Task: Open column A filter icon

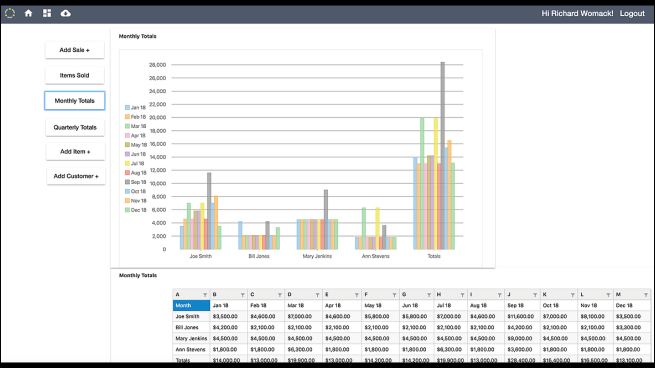Action: coord(205,295)
